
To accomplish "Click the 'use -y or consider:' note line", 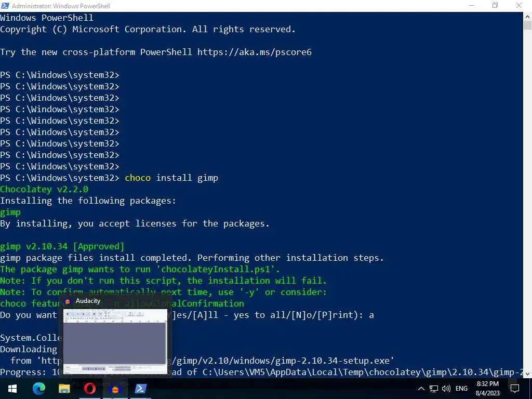I will pos(163,292).
